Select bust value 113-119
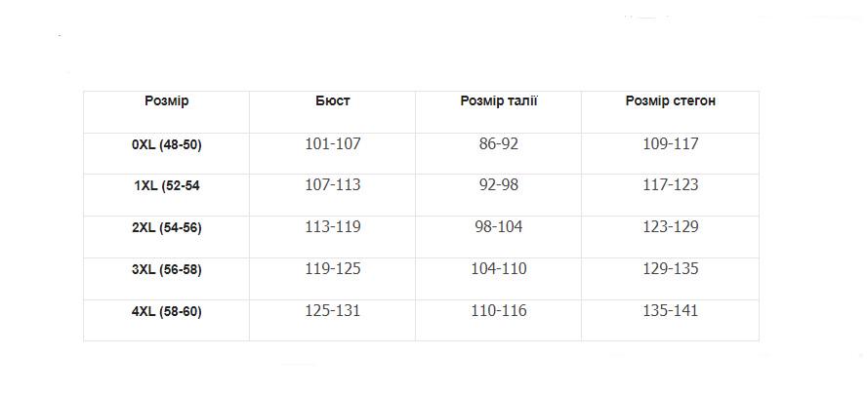 [x=332, y=227]
